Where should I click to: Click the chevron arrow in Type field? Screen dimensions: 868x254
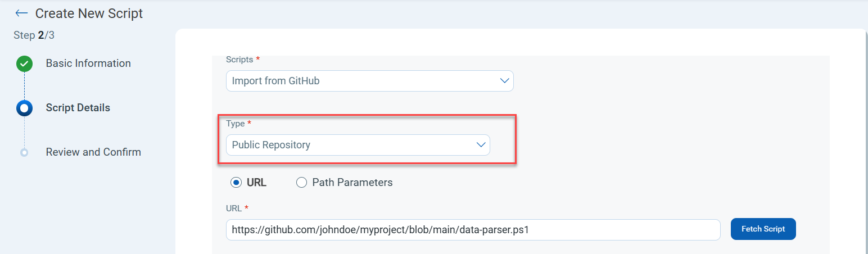481,145
